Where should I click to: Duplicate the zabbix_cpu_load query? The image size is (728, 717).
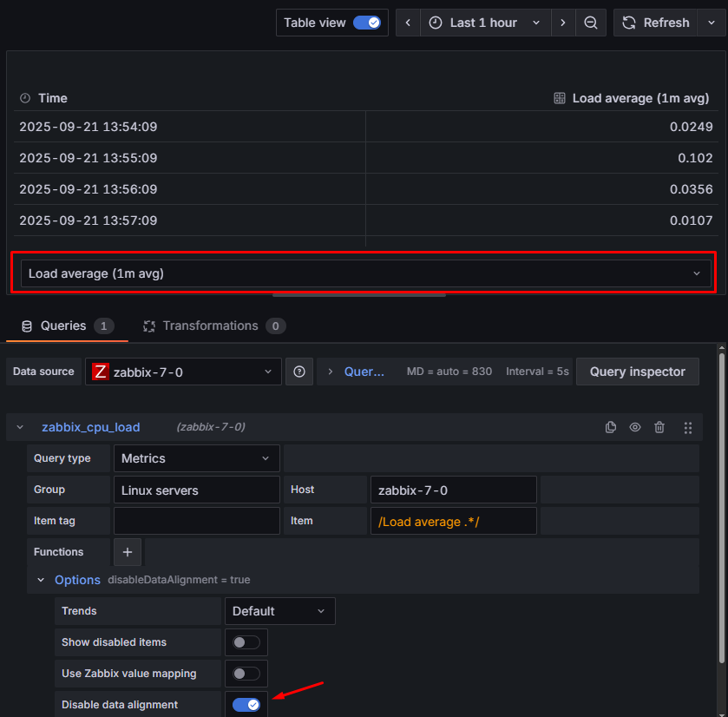click(x=611, y=427)
